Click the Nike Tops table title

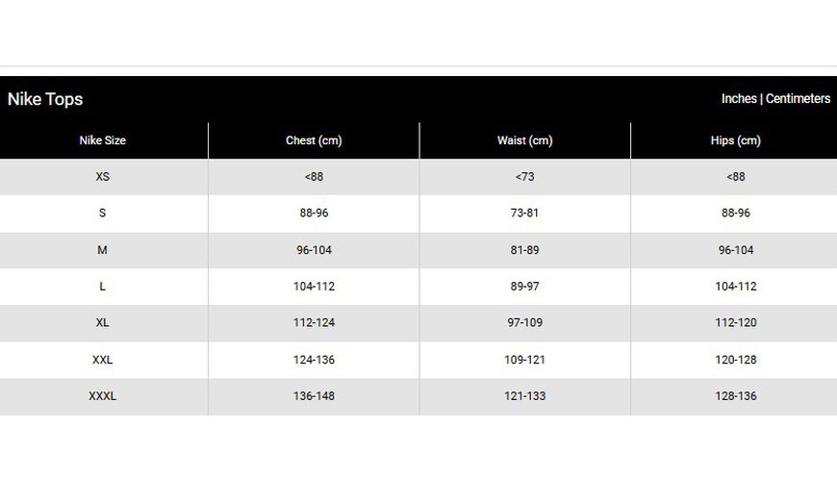[x=45, y=99]
